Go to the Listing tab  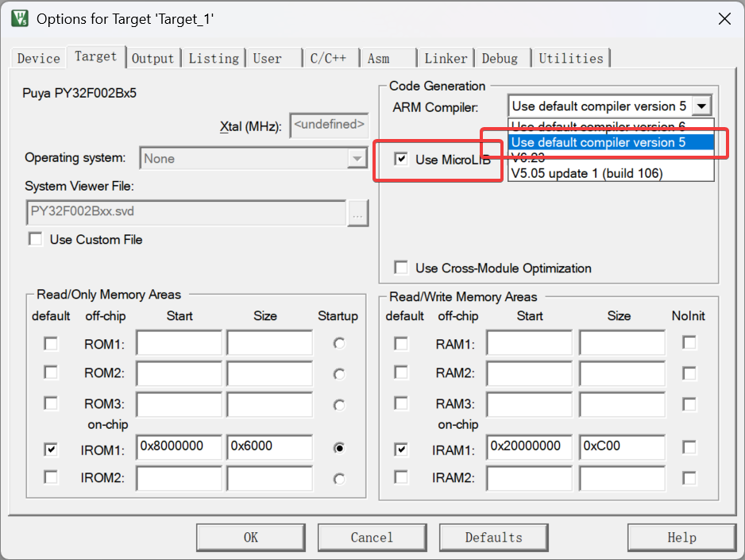214,59
